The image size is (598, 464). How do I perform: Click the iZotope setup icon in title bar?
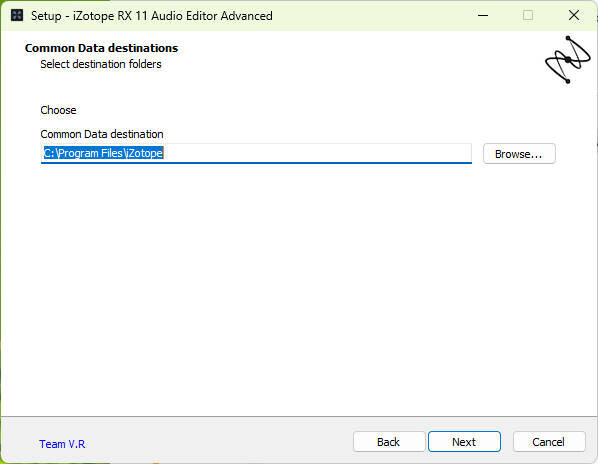click(17, 16)
